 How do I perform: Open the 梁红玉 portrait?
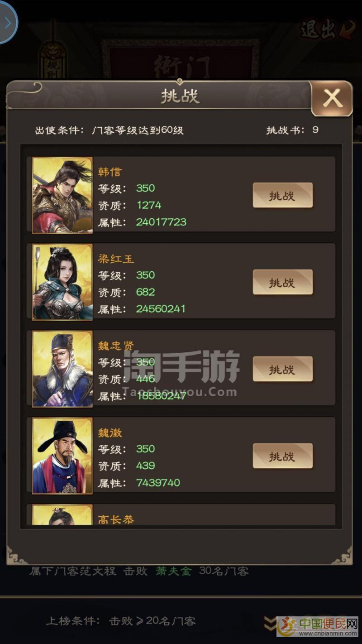[x=62, y=282]
